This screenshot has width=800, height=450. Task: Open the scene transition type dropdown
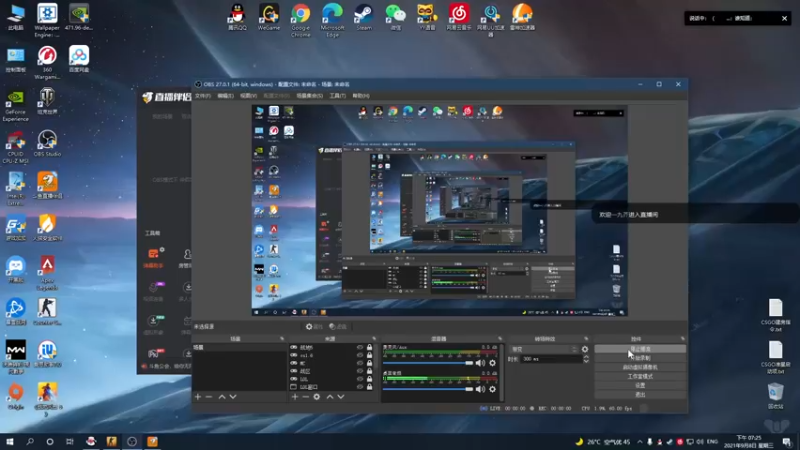pos(544,349)
